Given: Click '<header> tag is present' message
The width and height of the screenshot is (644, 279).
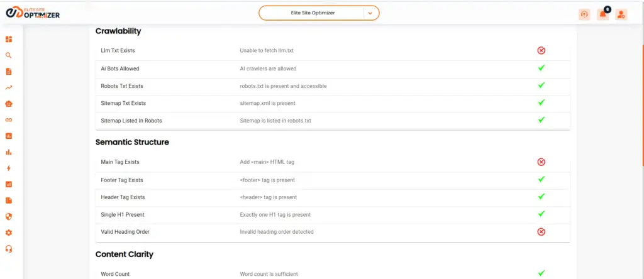Looking at the screenshot, I should [x=268, y=197].
